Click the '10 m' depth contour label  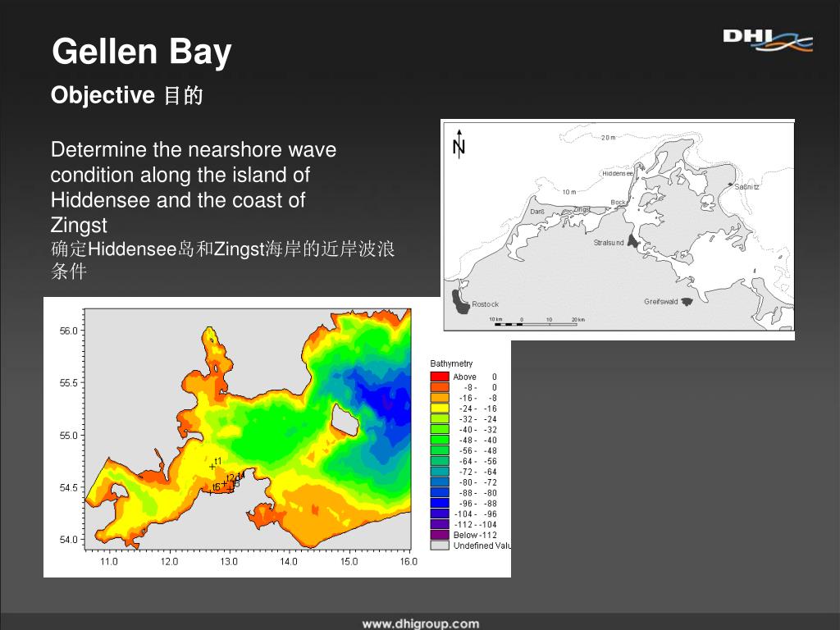[569, 192]
